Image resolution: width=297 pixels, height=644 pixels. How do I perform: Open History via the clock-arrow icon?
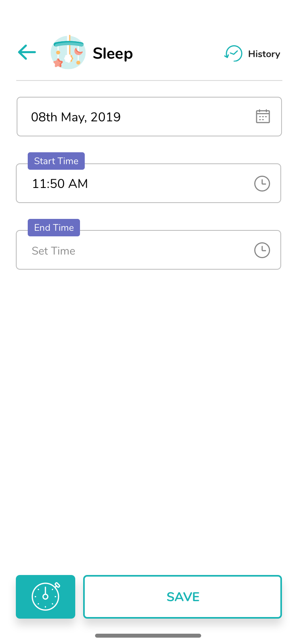(x=233, y=54)
